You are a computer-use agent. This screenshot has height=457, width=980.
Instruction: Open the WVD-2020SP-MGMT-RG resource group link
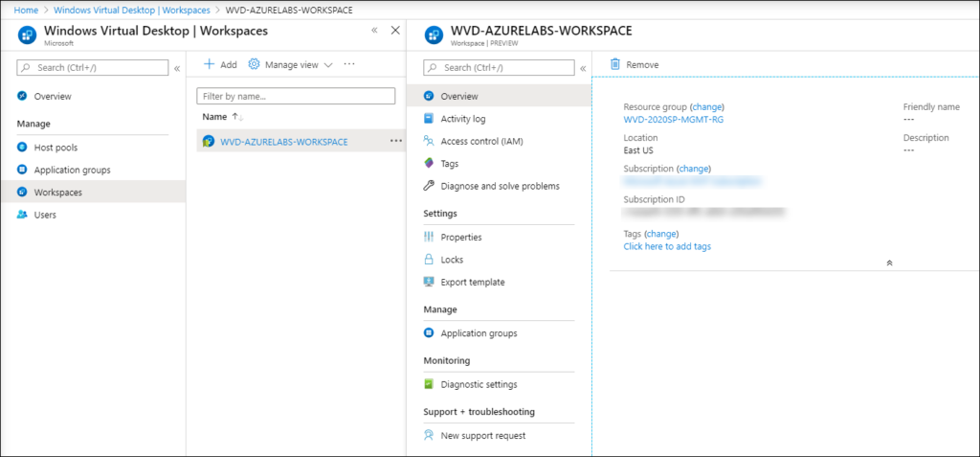[x=674, y=120]
